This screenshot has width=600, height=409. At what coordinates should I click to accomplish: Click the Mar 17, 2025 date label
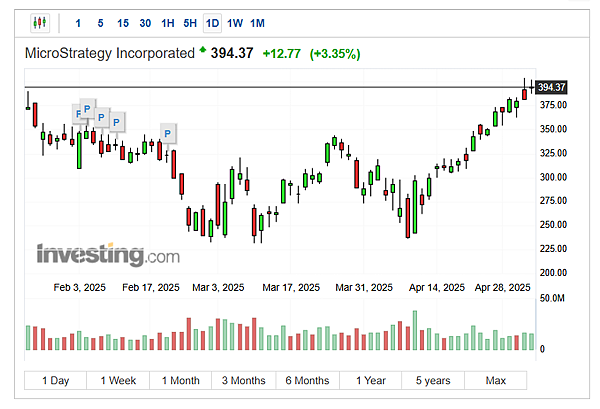[291, 287]
